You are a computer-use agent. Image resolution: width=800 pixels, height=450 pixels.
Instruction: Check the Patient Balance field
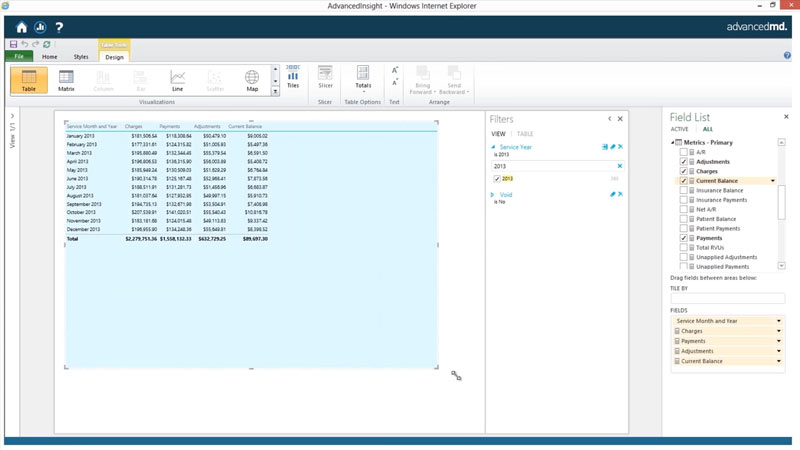(684, 219)
